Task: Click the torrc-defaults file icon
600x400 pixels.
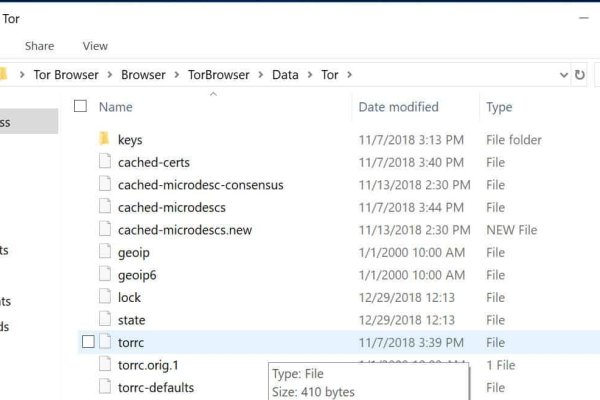Action: pyautogui.click(x=105, y=387)
